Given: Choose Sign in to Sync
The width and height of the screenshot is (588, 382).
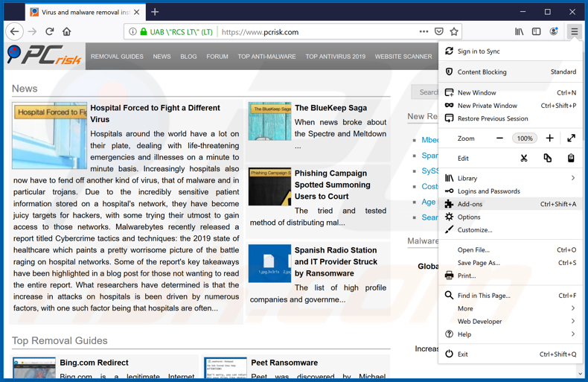Looking at the screenshot, I should coord(510,51).
